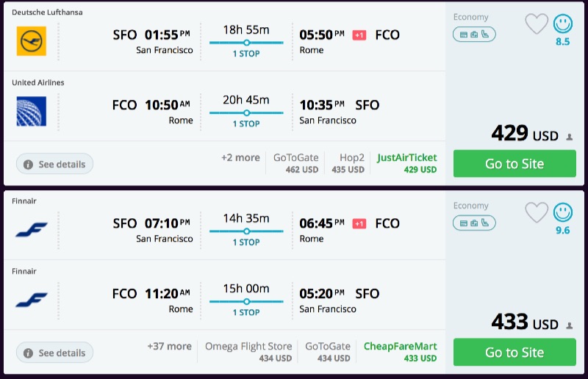588x379 pixels.
Task: Click the Finnair logo on the return flight
Action: coord(31,300)
